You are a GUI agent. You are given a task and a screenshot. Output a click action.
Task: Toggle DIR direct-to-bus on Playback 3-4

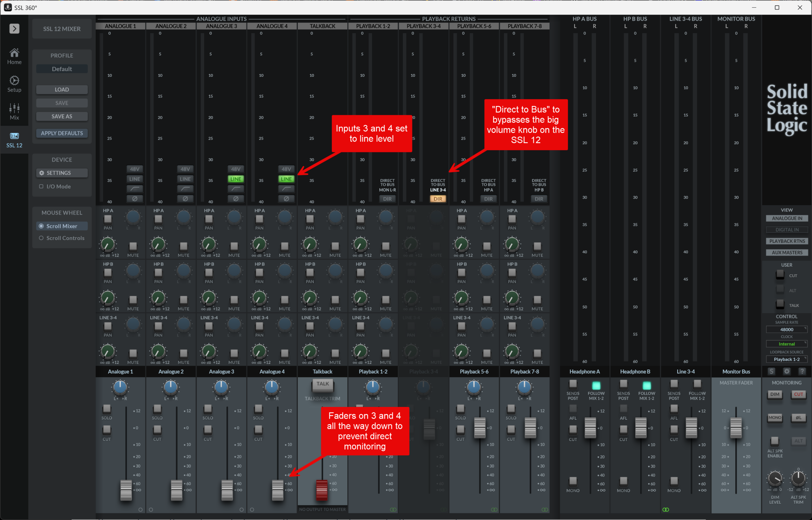point(438,199)
